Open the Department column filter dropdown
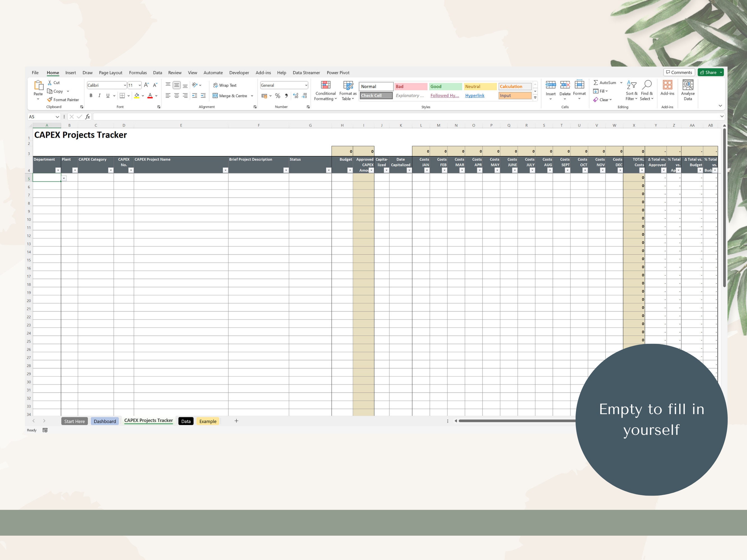747x560 pixels. pyautogui.click(x=57, y=171)
